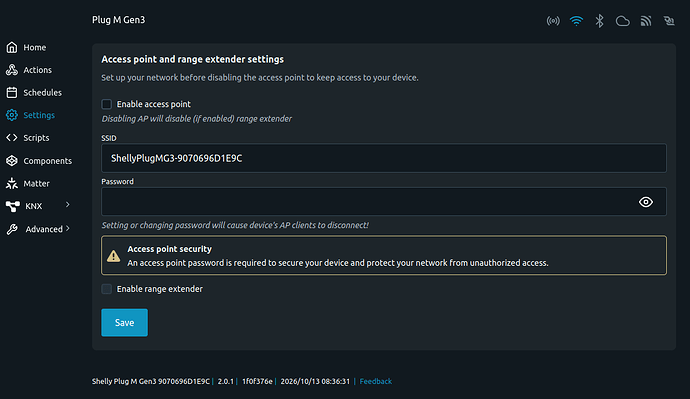The height and width of the screenshot is (399, 690).
Task: Click the Components icon in the sidebar
Action: 12,161
